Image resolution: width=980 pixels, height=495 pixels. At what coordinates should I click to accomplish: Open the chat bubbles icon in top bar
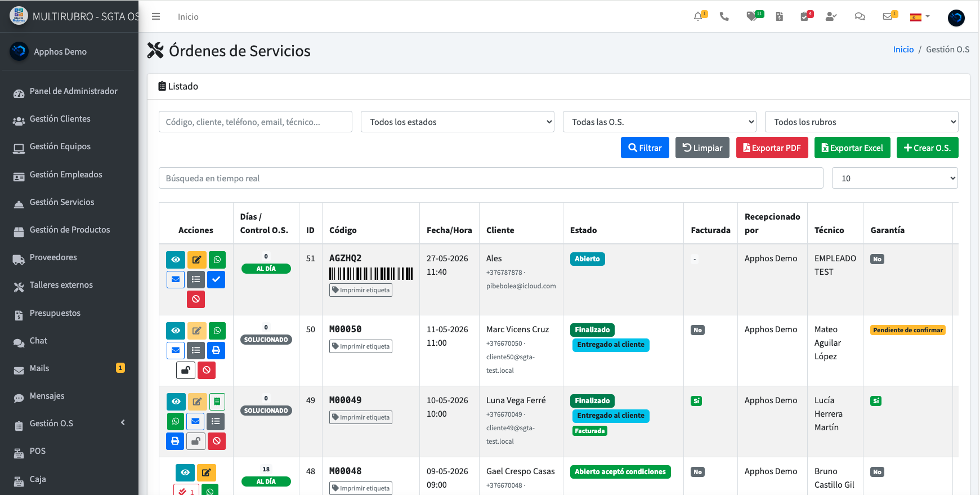pyautogui.click(x=860, y=16)
